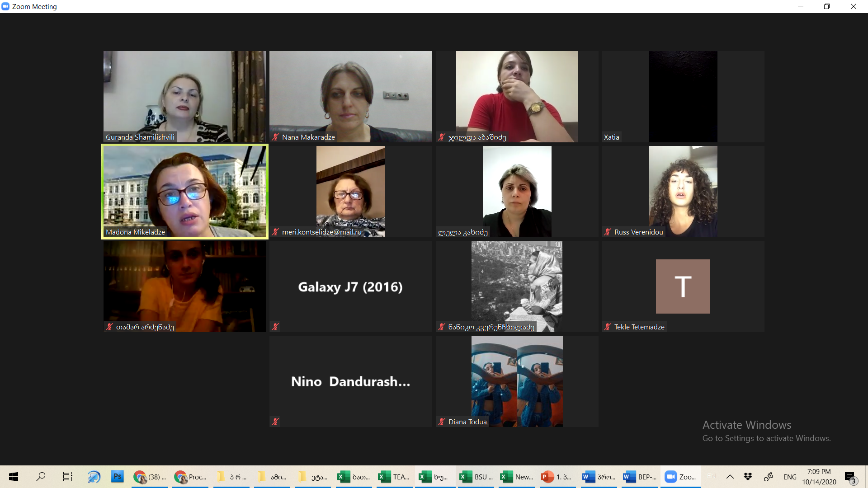
Task: Switch to Chrome (38) taskbar tab
Action: 150,477
